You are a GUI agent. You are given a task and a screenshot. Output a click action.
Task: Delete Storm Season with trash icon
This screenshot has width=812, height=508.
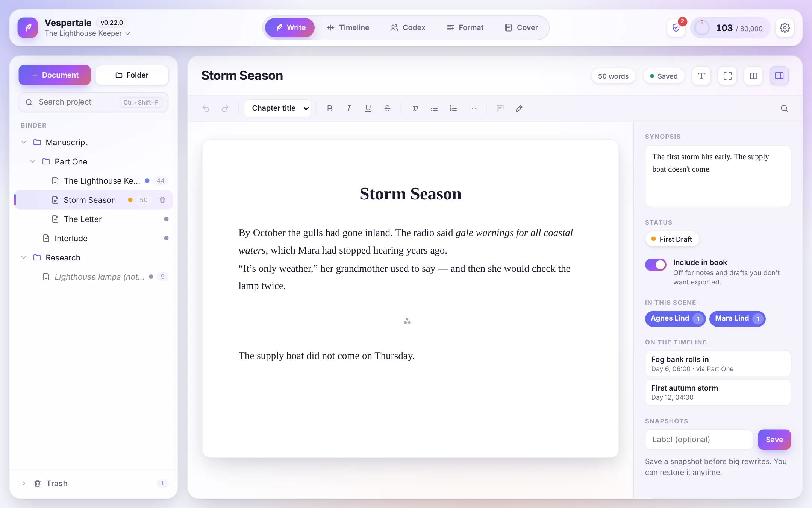[162, 200]
